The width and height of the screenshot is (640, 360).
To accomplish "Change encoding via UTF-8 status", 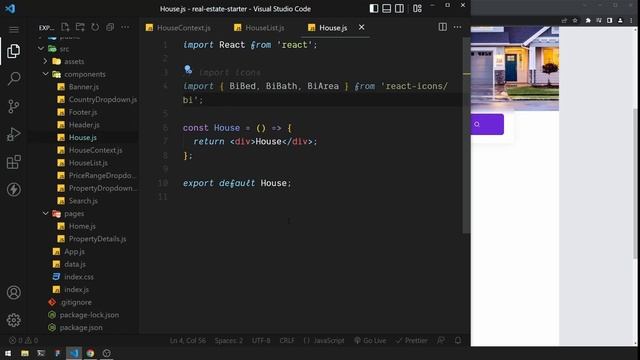I will pyautogui.click(x=261, y=340).
